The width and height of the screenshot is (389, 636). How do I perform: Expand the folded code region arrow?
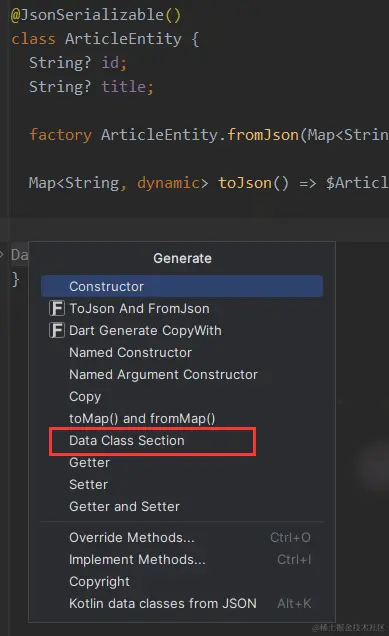(2, 255)
